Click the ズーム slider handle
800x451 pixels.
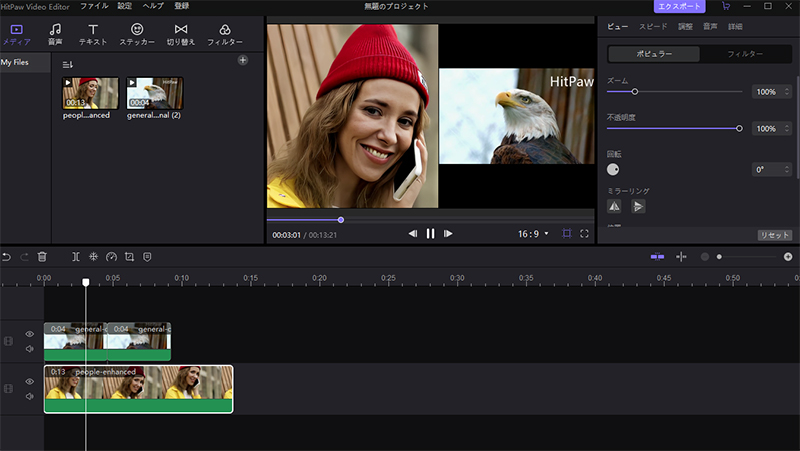pos(635,92)
